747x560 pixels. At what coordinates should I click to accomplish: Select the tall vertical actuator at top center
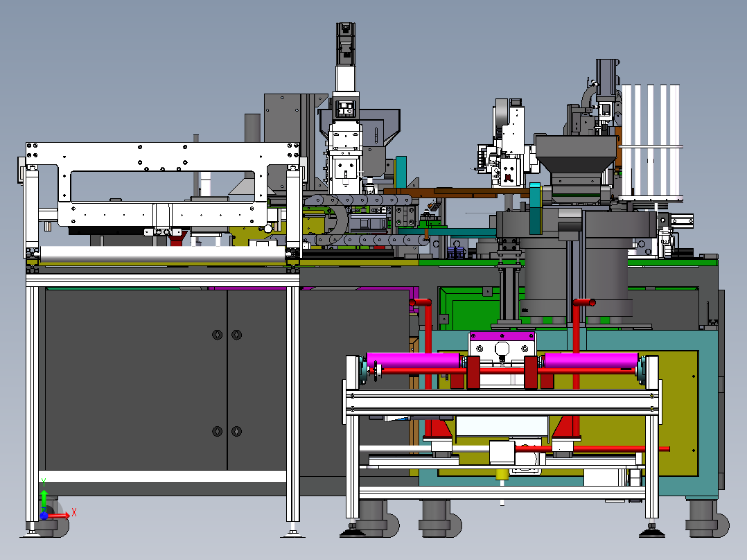(x=345, y=107)
